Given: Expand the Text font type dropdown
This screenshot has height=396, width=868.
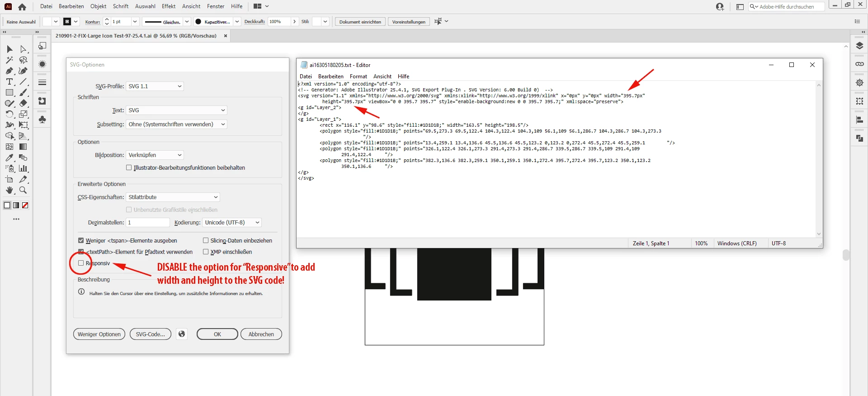Looking at the screenshot, I should coord(176,110).
